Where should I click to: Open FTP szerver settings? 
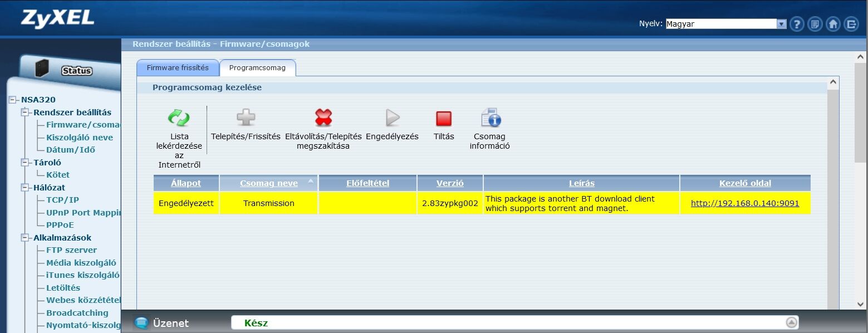pyautogui.click(x=71, y=250)
